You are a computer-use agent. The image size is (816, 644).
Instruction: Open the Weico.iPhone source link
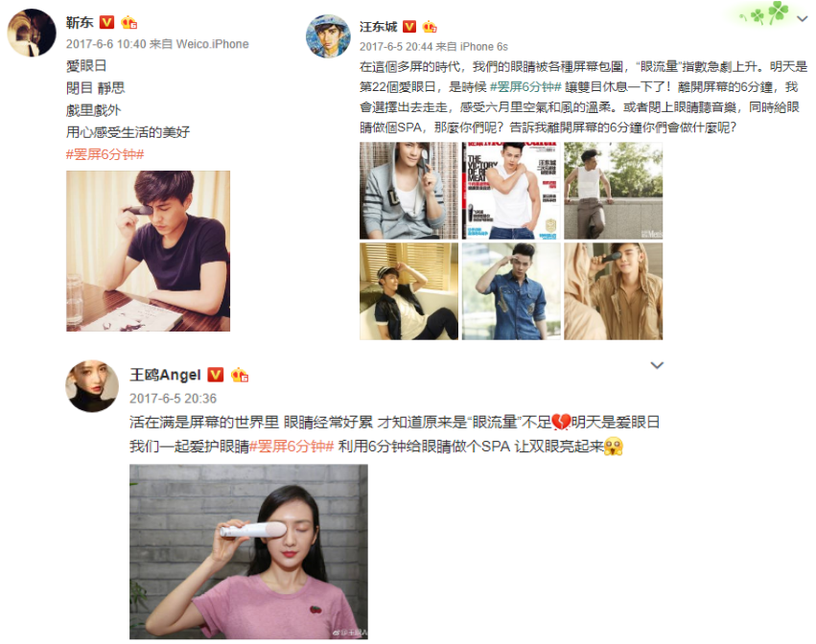(212, 44)
